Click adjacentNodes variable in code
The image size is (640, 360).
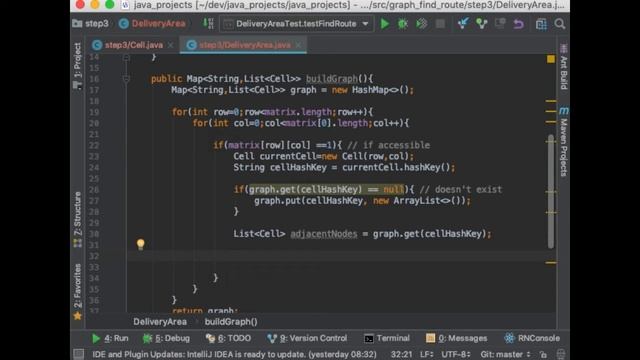[x=324, y=234]
